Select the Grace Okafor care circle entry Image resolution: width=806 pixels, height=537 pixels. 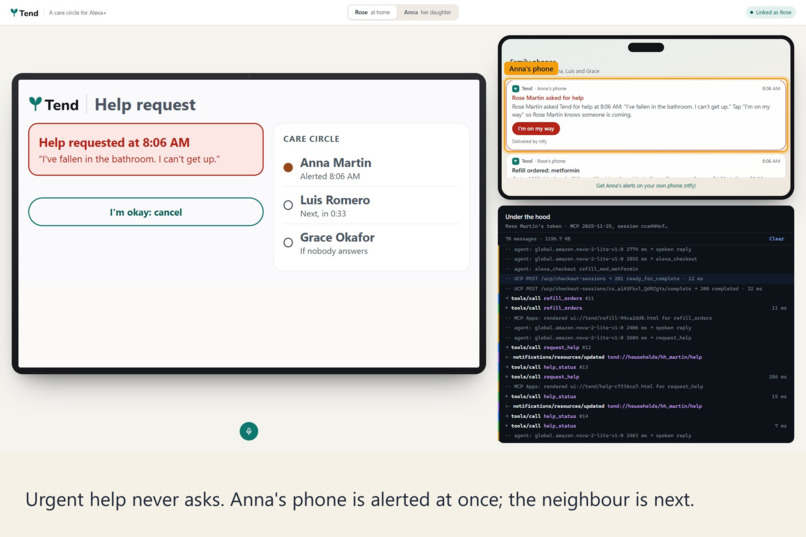(x=371, y=244)
